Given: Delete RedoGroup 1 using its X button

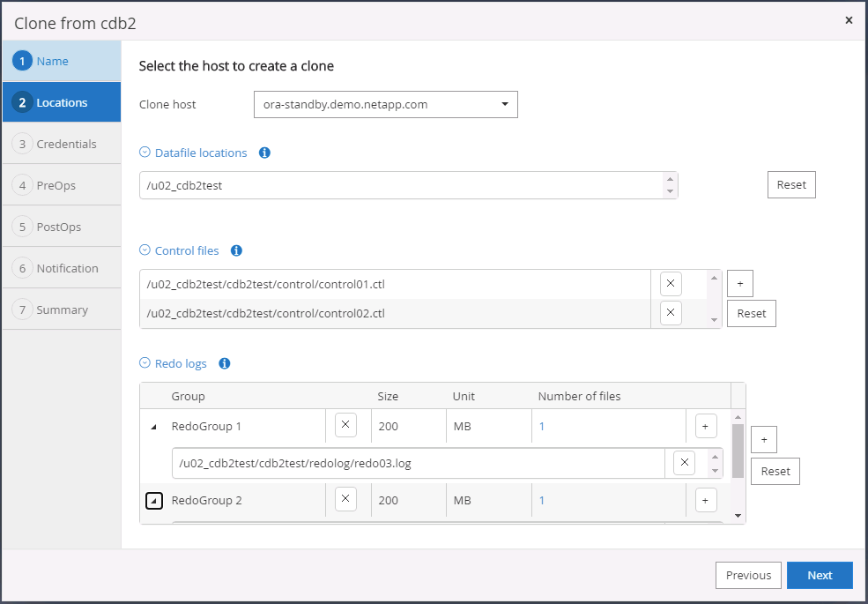Looking at the screenshot, I should tap(346, 426).
